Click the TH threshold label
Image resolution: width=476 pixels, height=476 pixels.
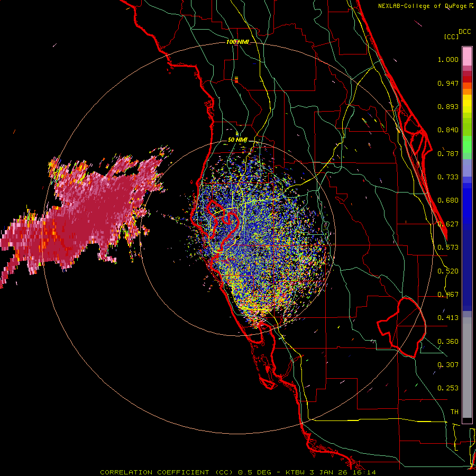(454, 412)
